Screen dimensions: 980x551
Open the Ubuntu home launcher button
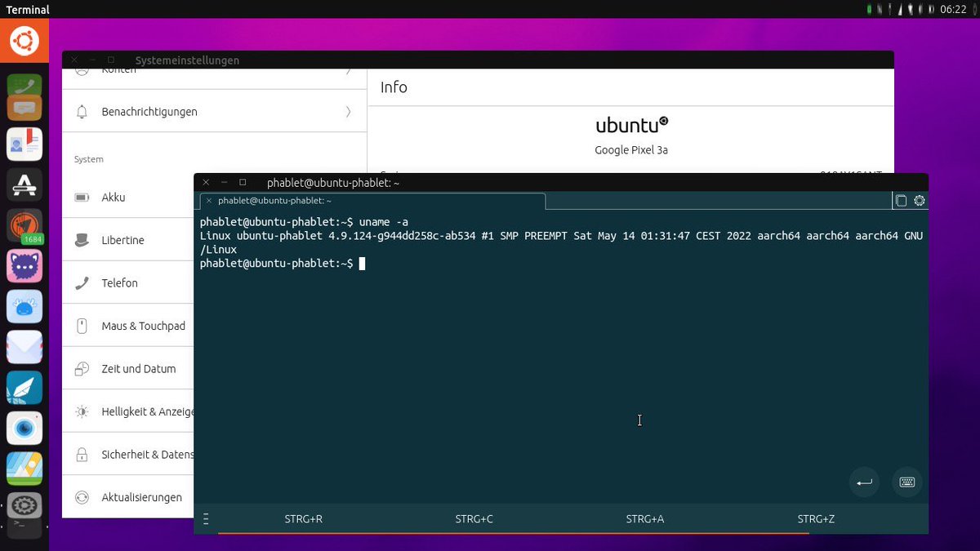tap(24, 39)
